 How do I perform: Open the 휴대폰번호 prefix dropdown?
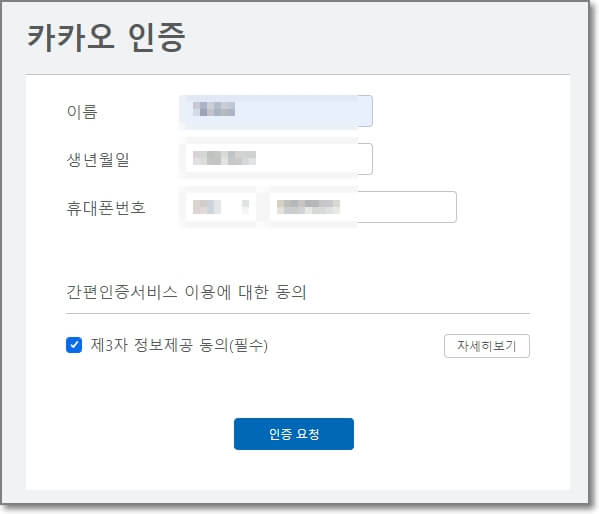click(218, 207)
